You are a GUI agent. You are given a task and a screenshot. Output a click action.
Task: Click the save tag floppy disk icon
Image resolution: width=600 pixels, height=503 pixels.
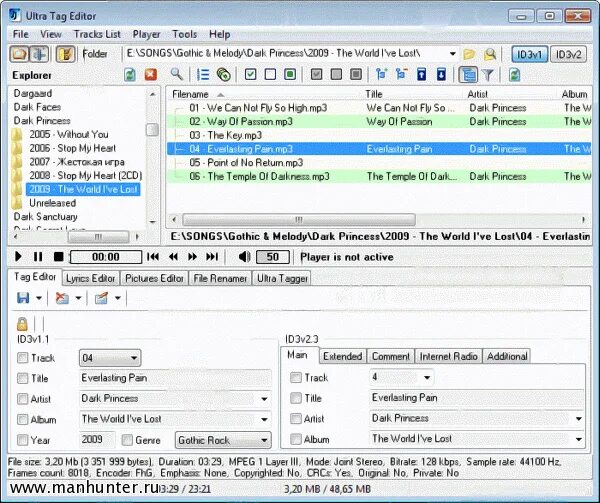[23, 298]
